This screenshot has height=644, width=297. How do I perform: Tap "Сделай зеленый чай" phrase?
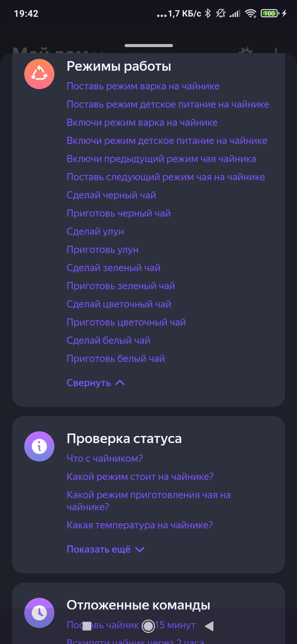coord(113,268)
